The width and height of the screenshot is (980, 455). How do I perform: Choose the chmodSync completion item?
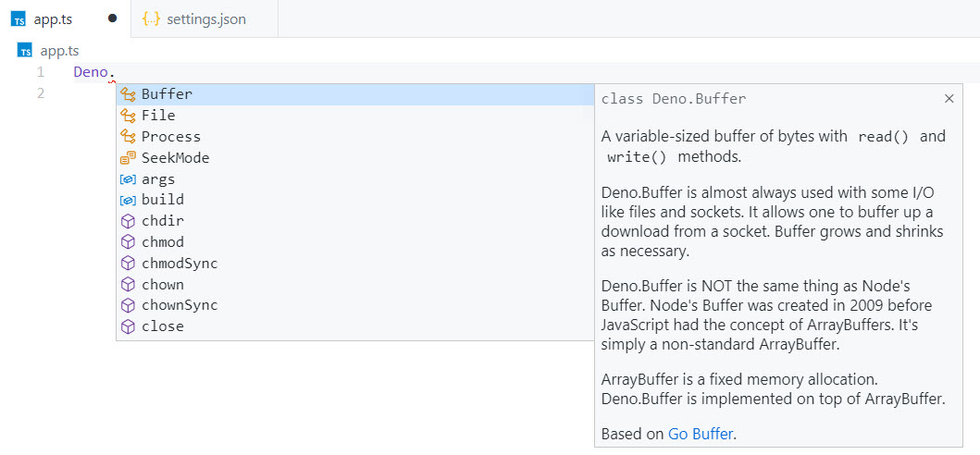tap(180, 264)
